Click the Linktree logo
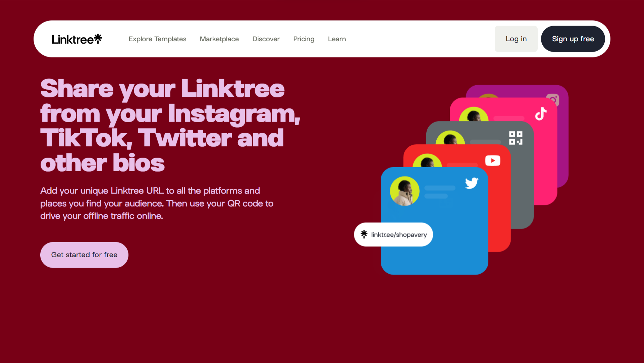This screenshot has height=363, width=644. pos(77,39)
